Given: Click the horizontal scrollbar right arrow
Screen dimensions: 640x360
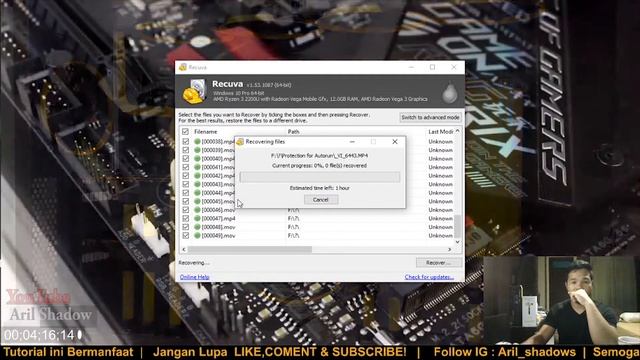Looking at the screenshot, I should 449,249.
